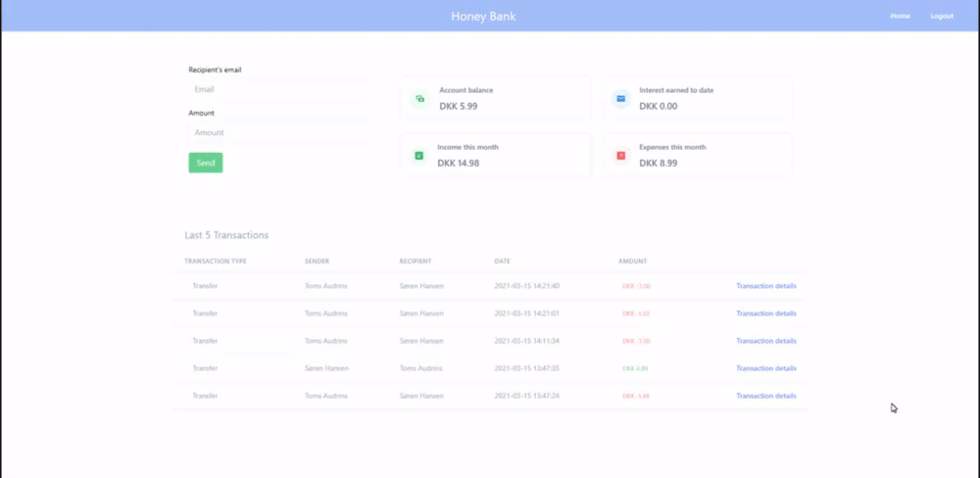Viewport: 980px width, 478px height.
Task: Click the 'DKK 0.00' interest value
Action: coord(659,106)
